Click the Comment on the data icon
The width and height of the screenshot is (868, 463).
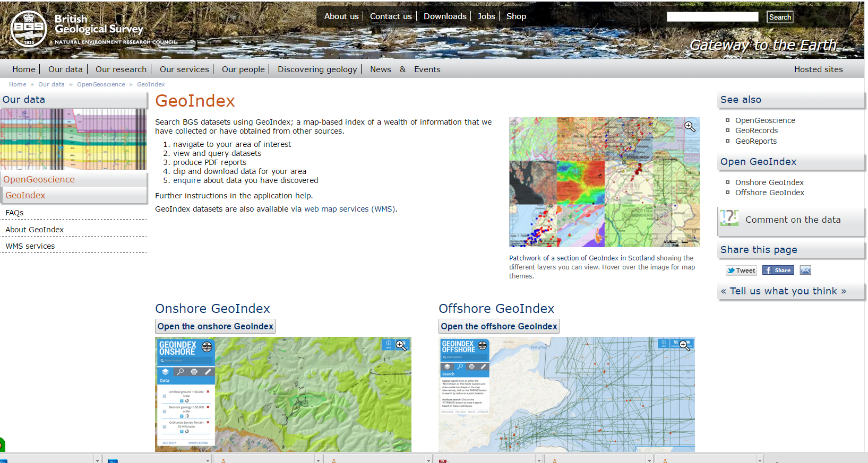tap(729, 217)
